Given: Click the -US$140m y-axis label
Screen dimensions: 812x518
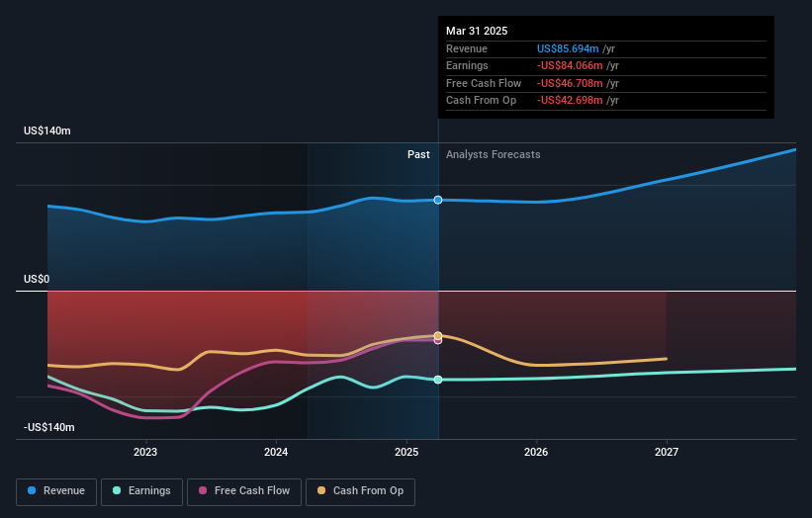Looking at the screenshot, I should (49, 427).
